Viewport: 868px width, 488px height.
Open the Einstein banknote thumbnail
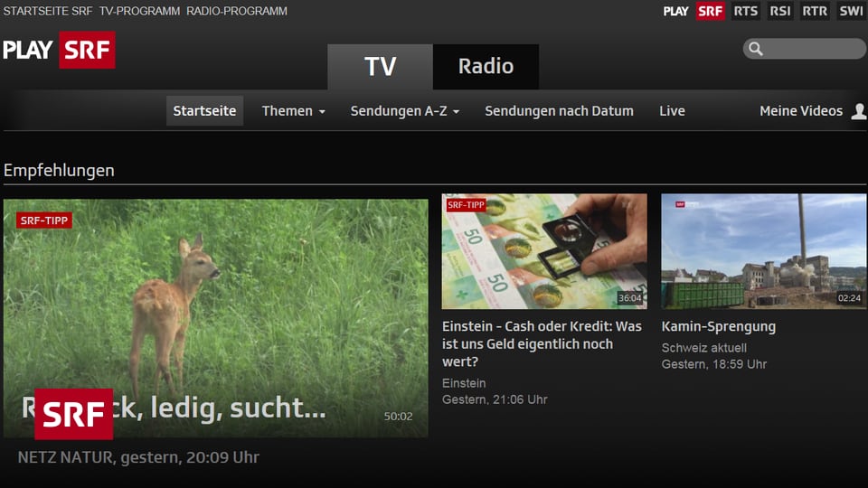[544, 251]
